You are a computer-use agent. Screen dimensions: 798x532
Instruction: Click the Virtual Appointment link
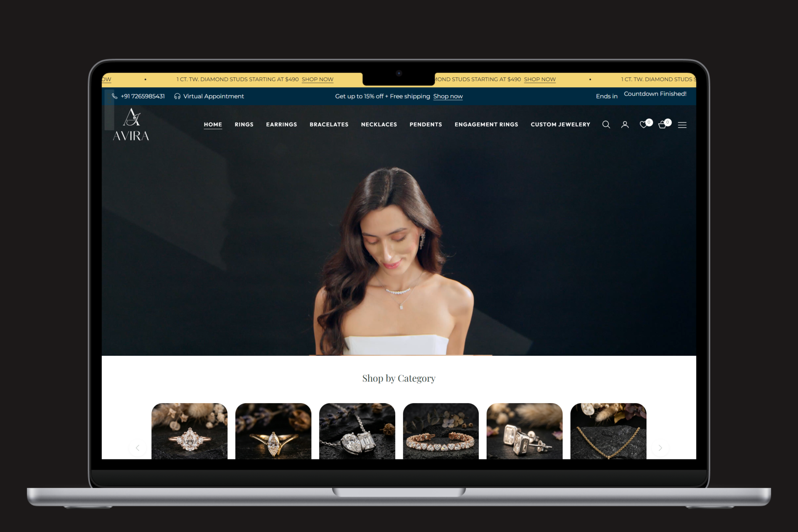[x=214, y=96]
